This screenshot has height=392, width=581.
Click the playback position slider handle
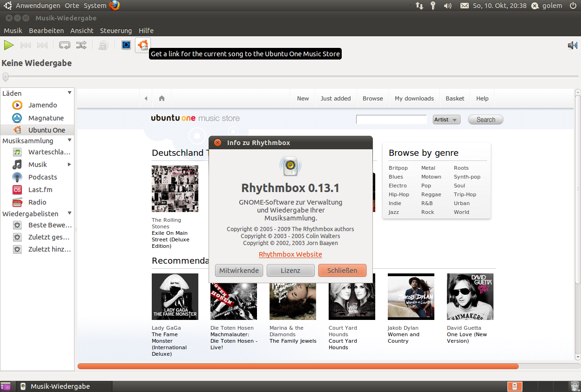pyautogui.click(x=5, y=77)
